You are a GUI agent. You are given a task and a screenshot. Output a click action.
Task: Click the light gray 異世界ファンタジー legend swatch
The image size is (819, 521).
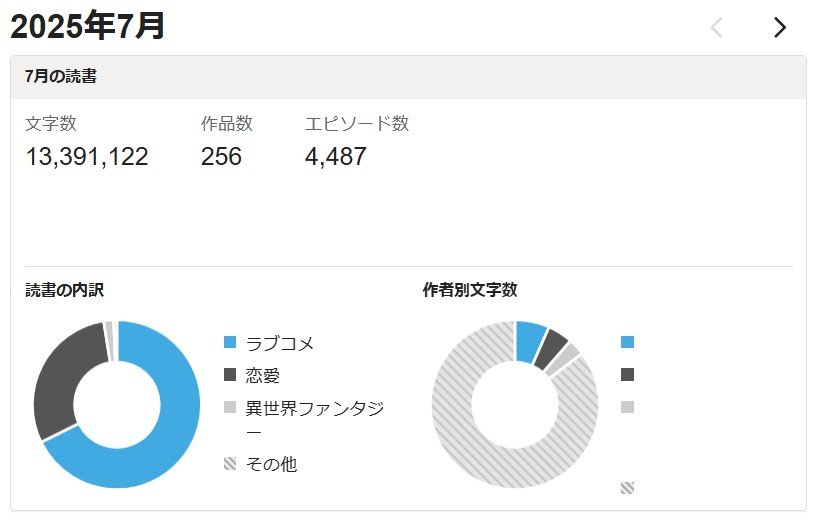tap(231, 408)
